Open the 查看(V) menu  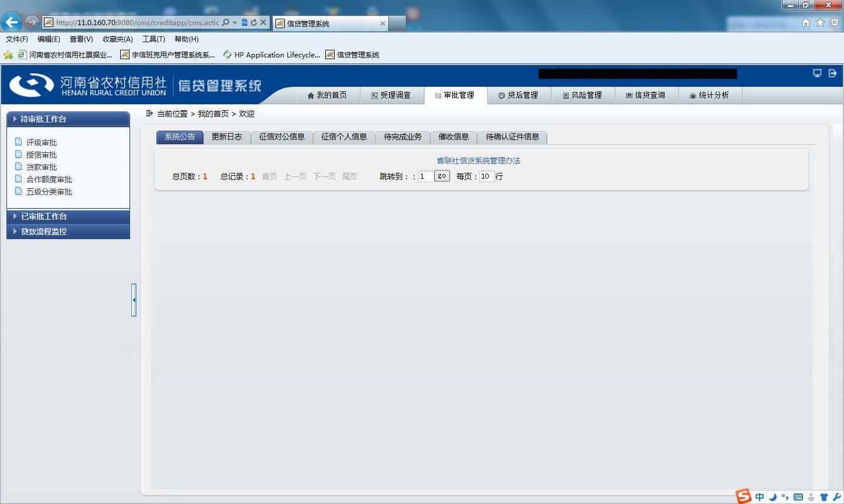pyautogui.click(x=81, y=39)
